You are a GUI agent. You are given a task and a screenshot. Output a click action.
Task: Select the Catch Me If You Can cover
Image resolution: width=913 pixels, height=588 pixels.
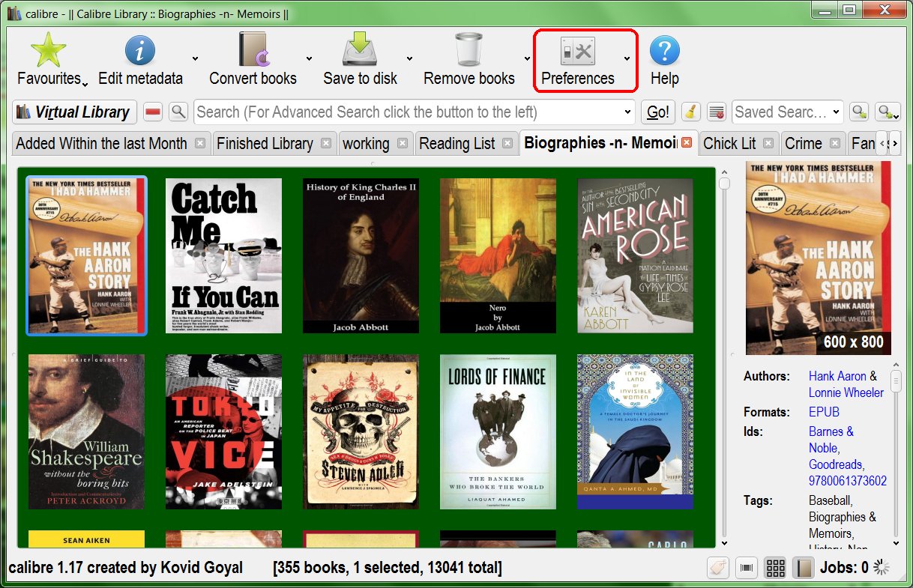pos(223,255)
